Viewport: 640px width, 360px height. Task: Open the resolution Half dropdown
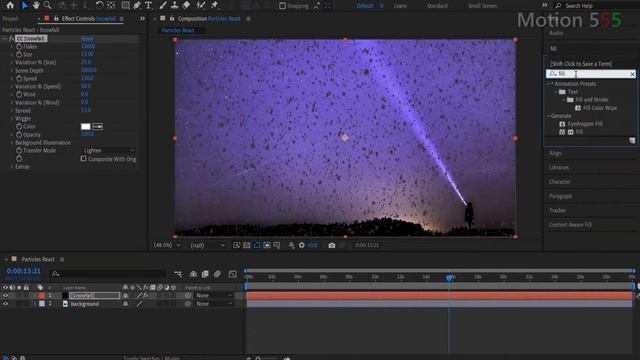pos(208,245)
